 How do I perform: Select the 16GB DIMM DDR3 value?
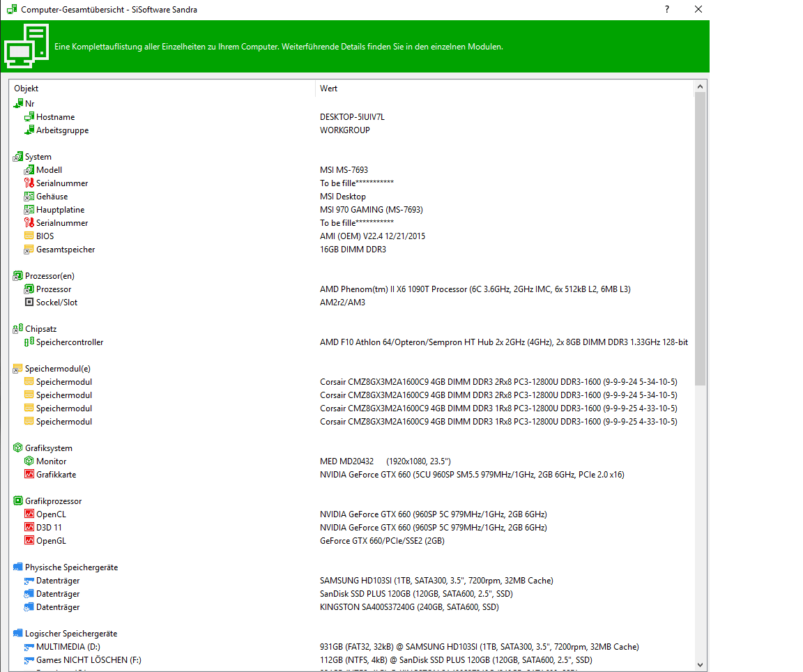click(353, 250)
